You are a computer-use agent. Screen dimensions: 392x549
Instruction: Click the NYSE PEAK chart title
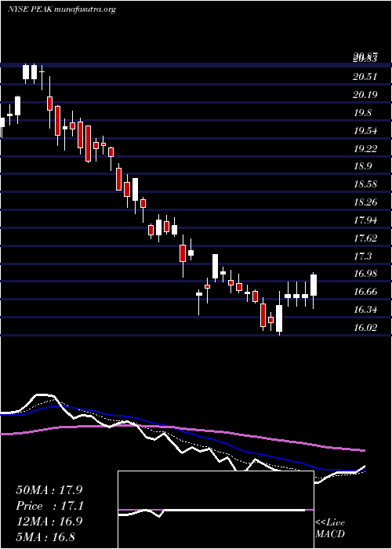point(62,9)
